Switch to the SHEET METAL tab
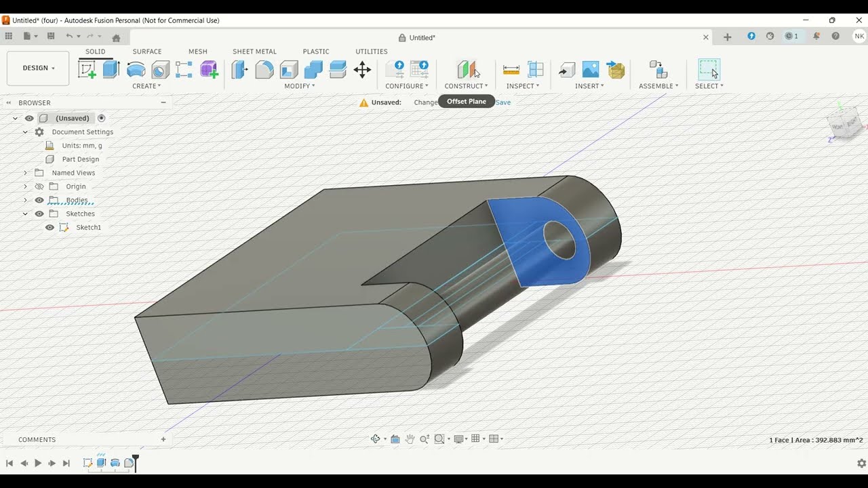 (254, 52)
